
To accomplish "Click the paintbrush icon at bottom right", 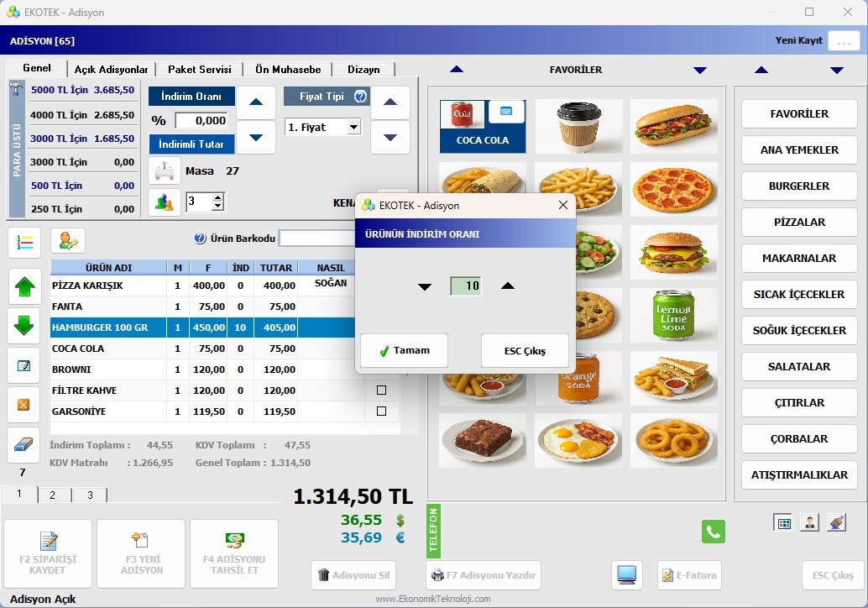I will tap(836, 522).
